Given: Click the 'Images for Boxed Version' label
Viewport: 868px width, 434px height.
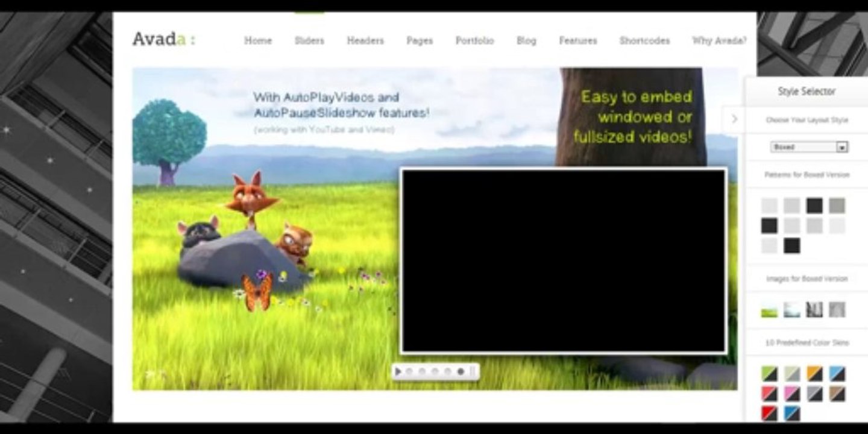Looking at the screenshot, I should (807, 279).
